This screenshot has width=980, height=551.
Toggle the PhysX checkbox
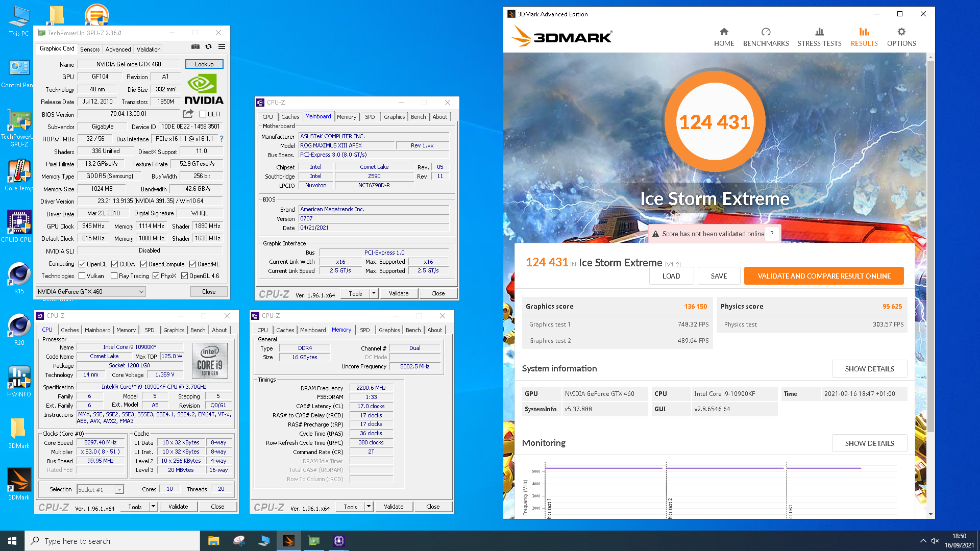coord(156,276)
